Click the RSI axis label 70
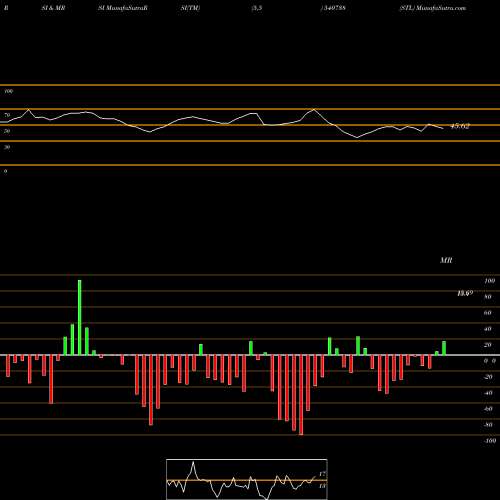Screen dimensions: 500x500 click(x=7, y=115)
